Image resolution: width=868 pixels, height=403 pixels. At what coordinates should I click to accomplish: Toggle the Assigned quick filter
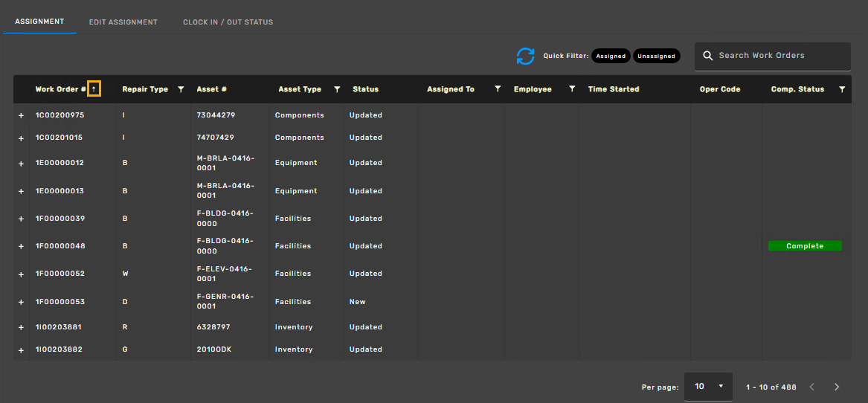(611, 56)
